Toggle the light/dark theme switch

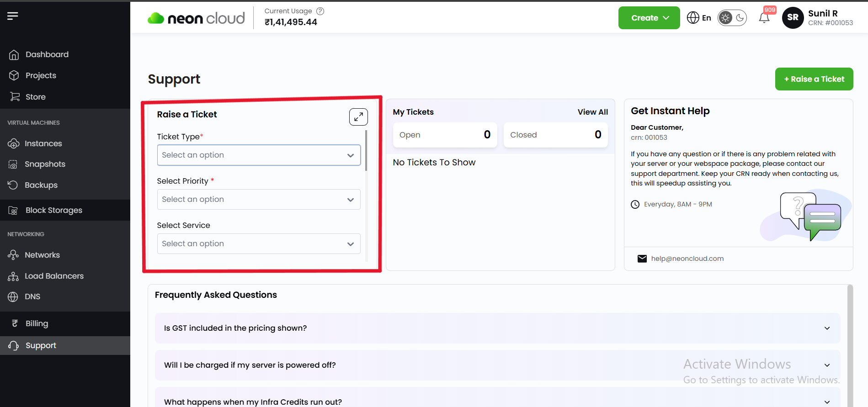point(732,18)
